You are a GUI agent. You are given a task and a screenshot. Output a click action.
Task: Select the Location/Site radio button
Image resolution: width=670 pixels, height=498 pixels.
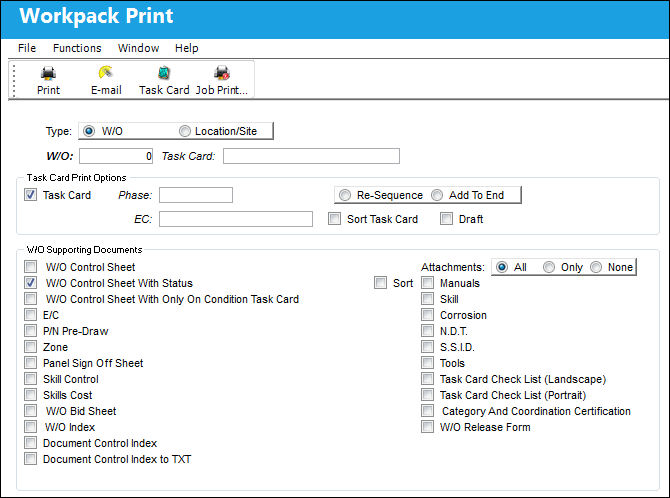tap(185, 131)
